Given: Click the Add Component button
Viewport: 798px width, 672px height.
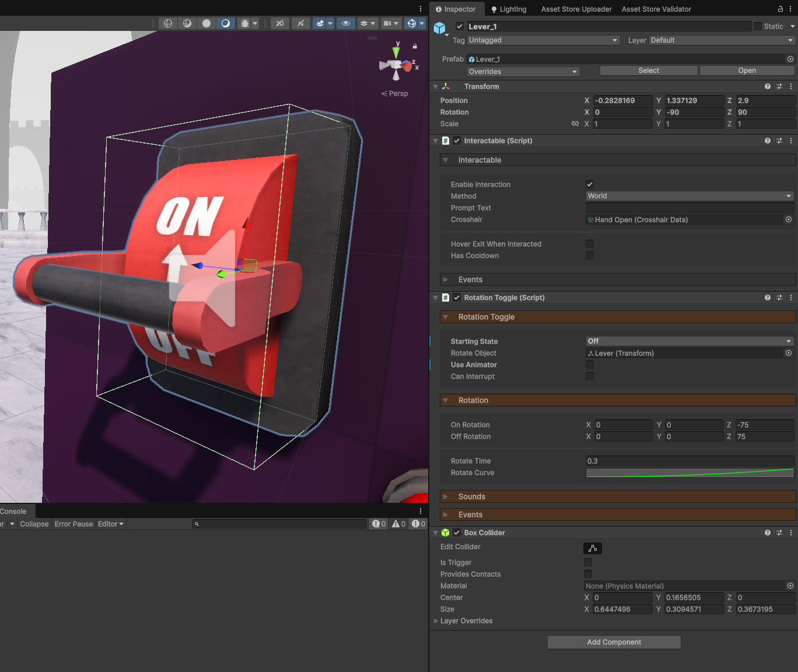Looking at the screenshot, I should click(x=614, y=642).
